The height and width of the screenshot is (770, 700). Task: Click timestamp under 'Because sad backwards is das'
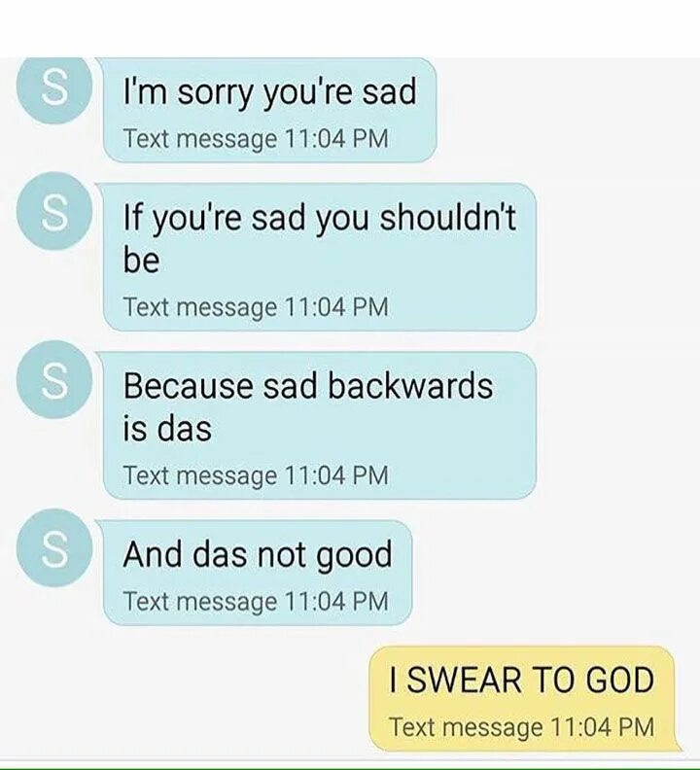256,475
